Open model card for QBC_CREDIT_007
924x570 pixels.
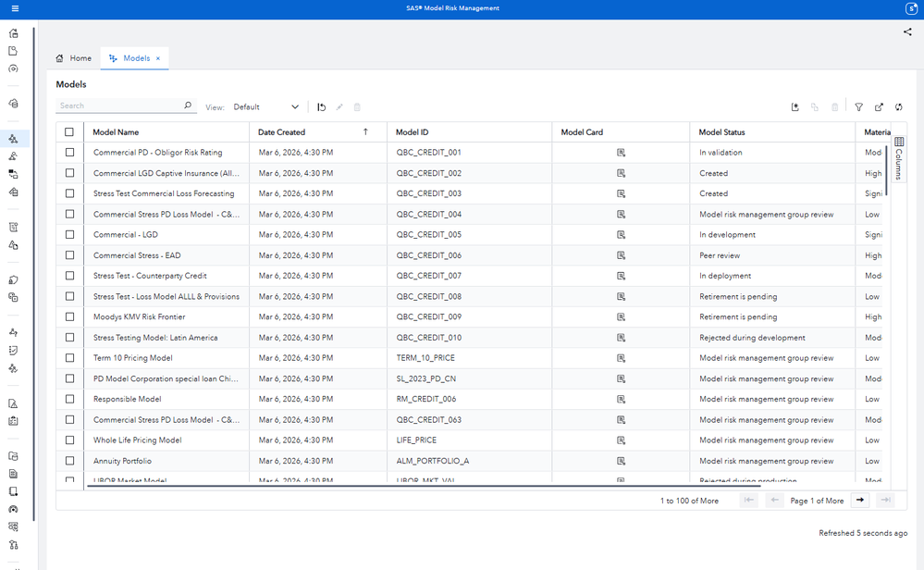[621, 276]
